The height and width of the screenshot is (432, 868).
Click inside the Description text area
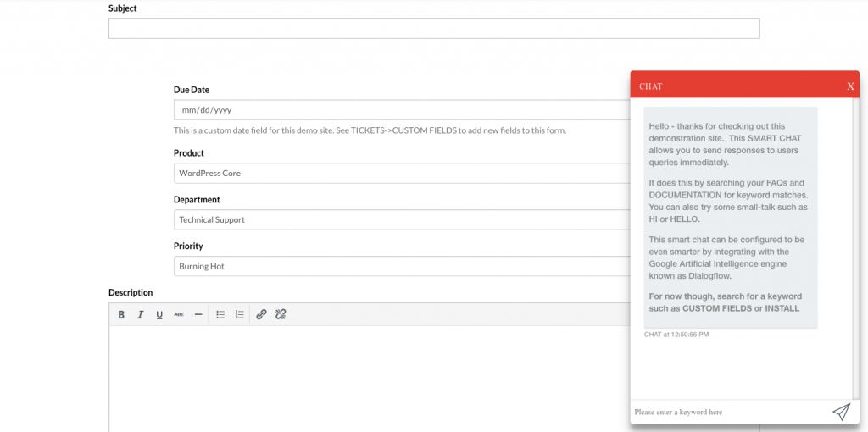click(x=370, y=379)
